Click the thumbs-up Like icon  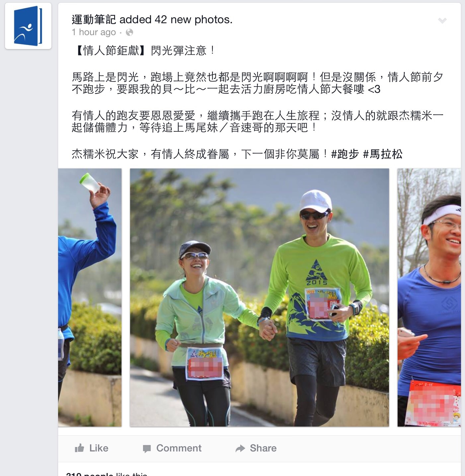tap(79, 448)
